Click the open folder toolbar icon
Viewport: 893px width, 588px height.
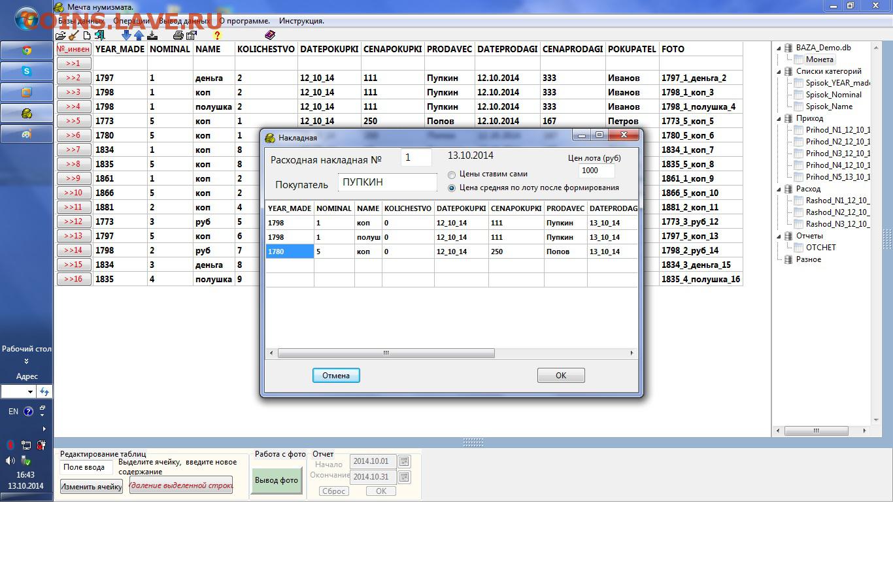(61, 35)
